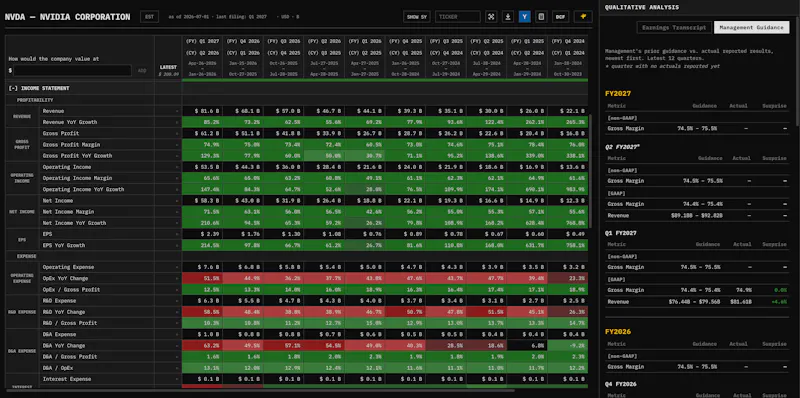
Task: Select the Revenue YoY Growth row label
Action: point(70,122)
